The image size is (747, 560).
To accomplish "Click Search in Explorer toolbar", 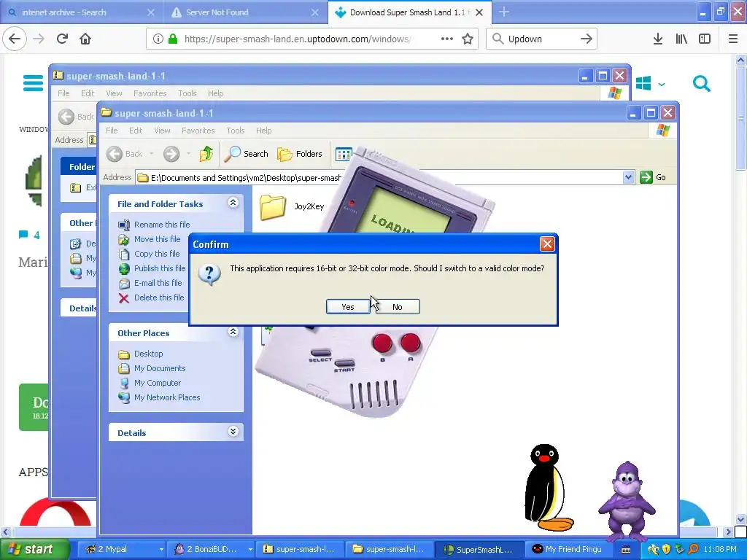I will coord(246,153).
